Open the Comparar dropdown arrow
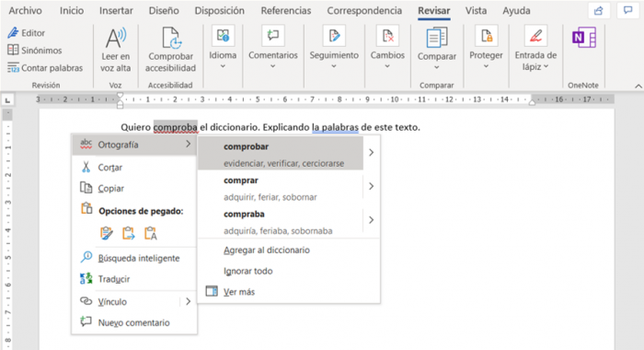 (437, 67)
